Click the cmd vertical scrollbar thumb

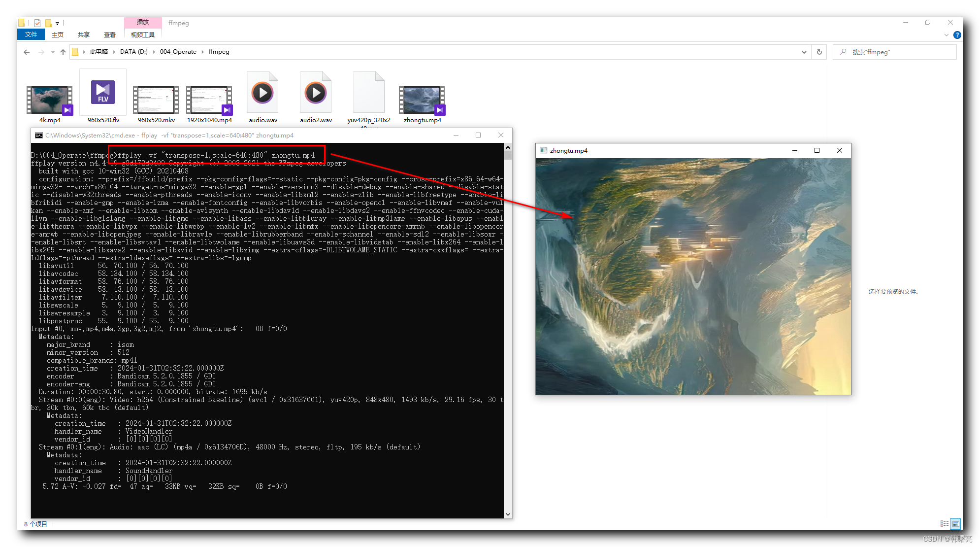tap(508, 156)
